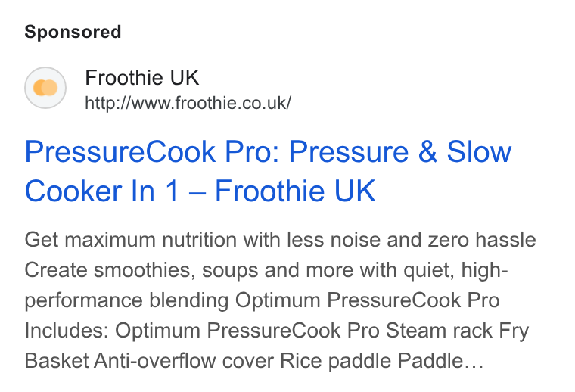The height and width of the screenshot is (392, 575).
Task: Click the orange Froothie favicon icon
Action: tap(45, 88)
